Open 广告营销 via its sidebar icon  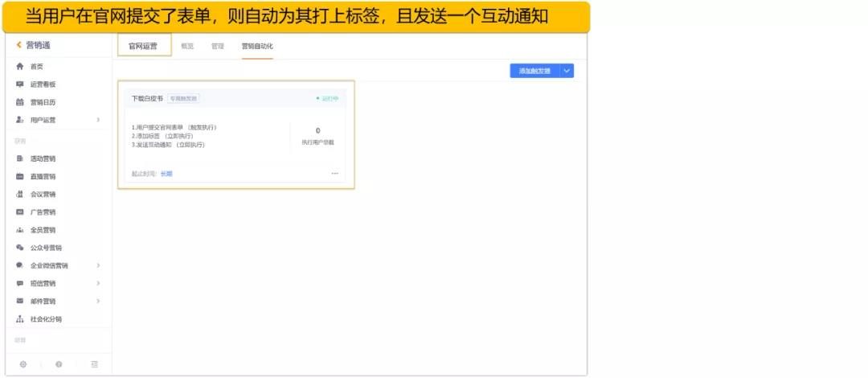(20, 212)
